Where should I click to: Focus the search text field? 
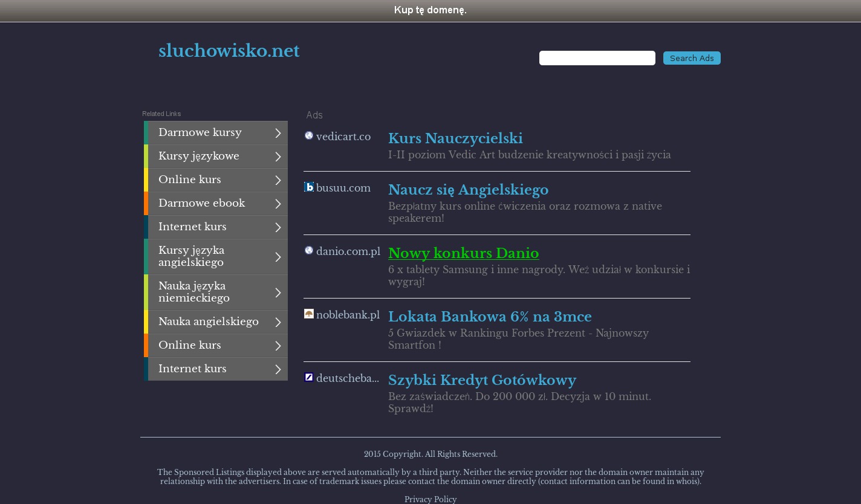[x=597, y=58]
